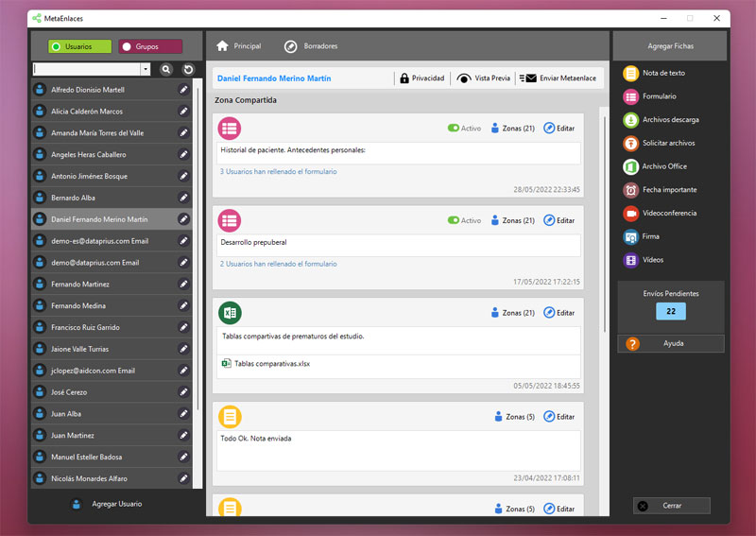Click Agregar Usuario button
The width and height of the screenshot is (756, 536).
(107, 504)
